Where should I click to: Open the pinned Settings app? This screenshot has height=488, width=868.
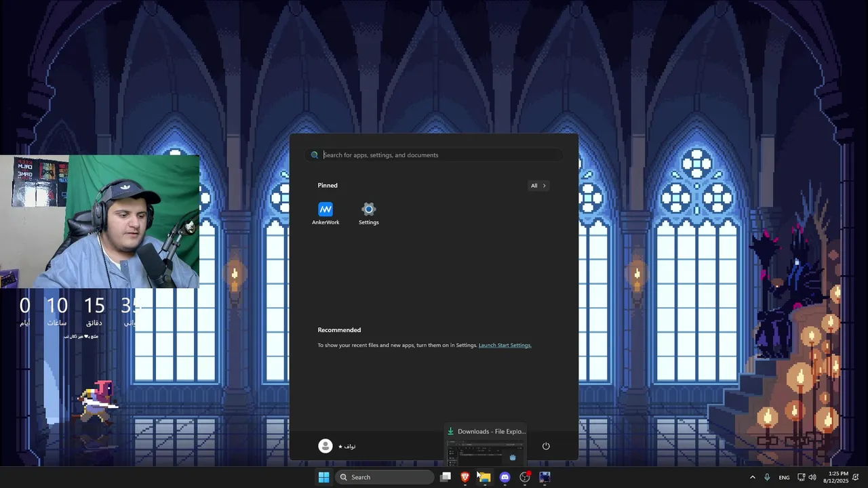(x=368, y=213)
